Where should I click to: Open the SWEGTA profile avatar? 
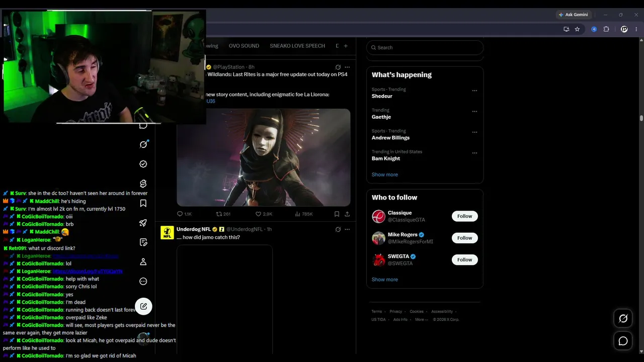pyautogui.click(x=378, y=260)
